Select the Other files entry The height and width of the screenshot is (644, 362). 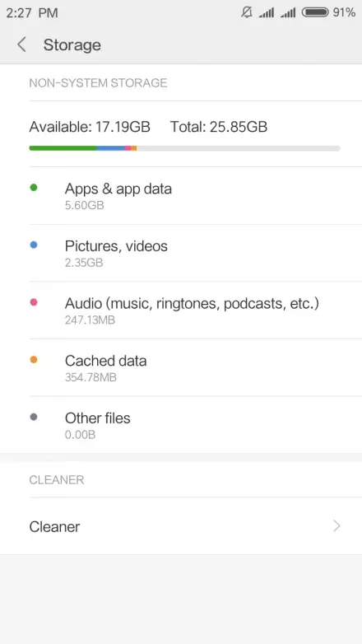[181, 425]
